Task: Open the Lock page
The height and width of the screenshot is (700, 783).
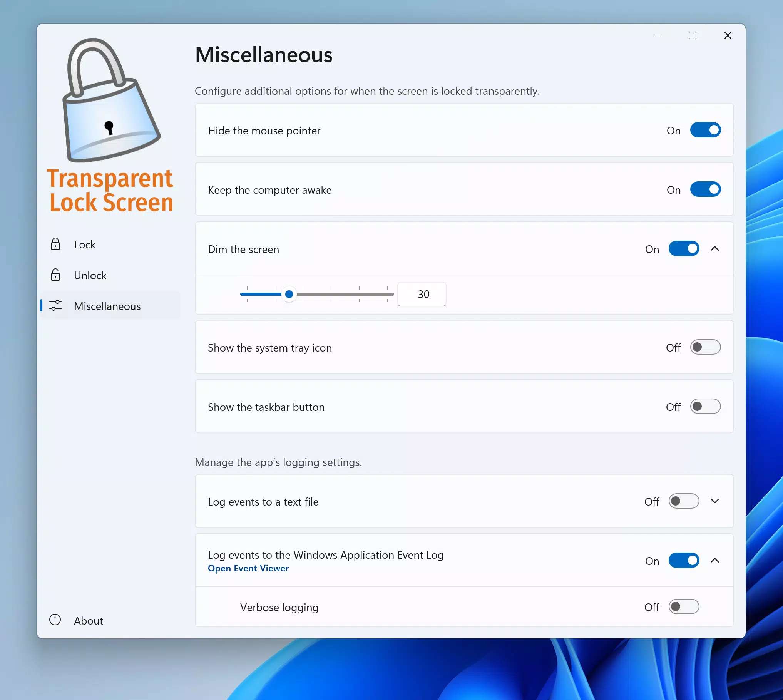Action: tap(110, 244)
